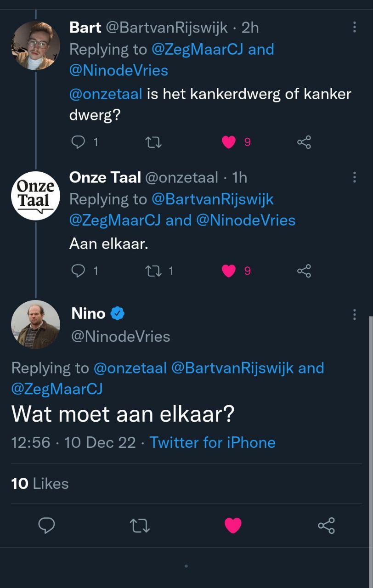Retweet Nino's main tweet
373x588 pixels.
(140, 525)
